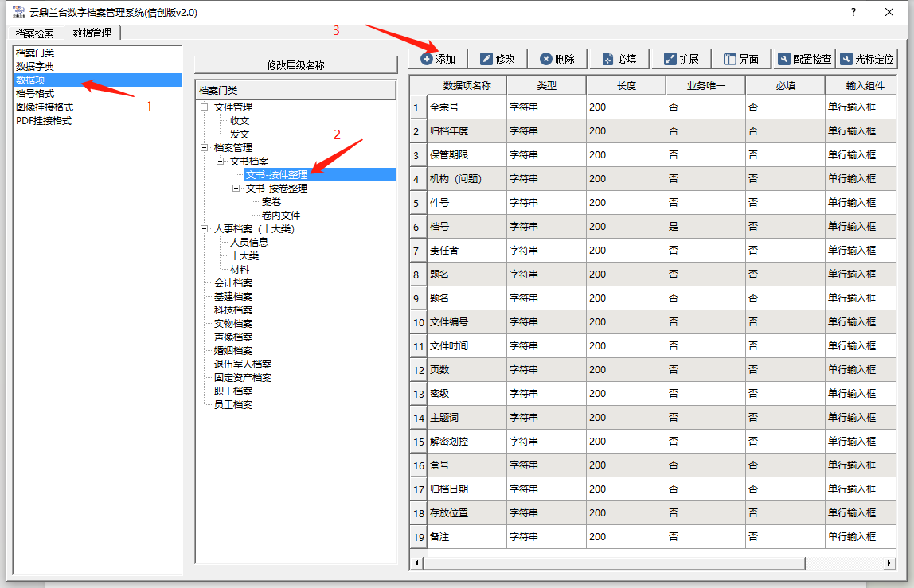Click the 光标定位 toolbar icon

click(x=846, y=59)
